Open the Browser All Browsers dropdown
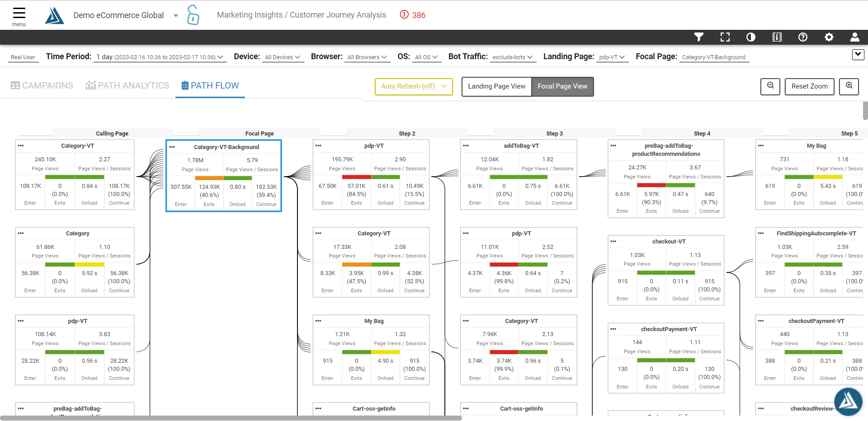Viewport: 868px width, 421px height. [x=367, y=57]
